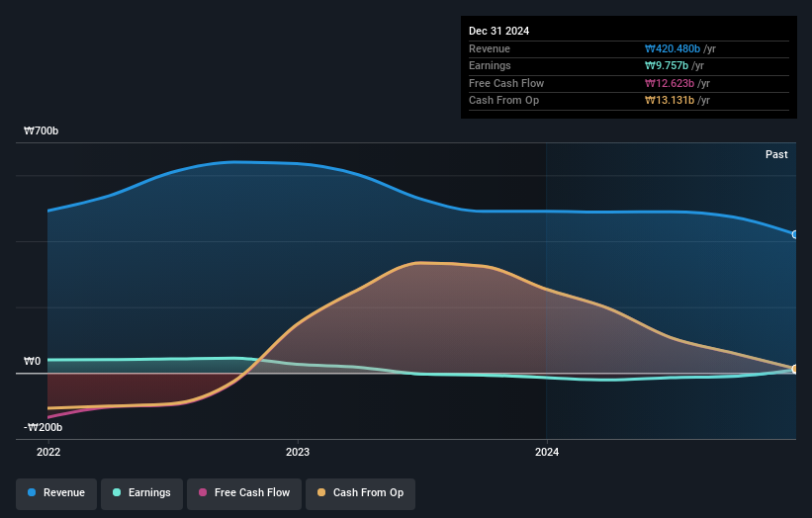Click the pink Free Cash Flow legend dot
Screen dimensions: 812x518
203,492
